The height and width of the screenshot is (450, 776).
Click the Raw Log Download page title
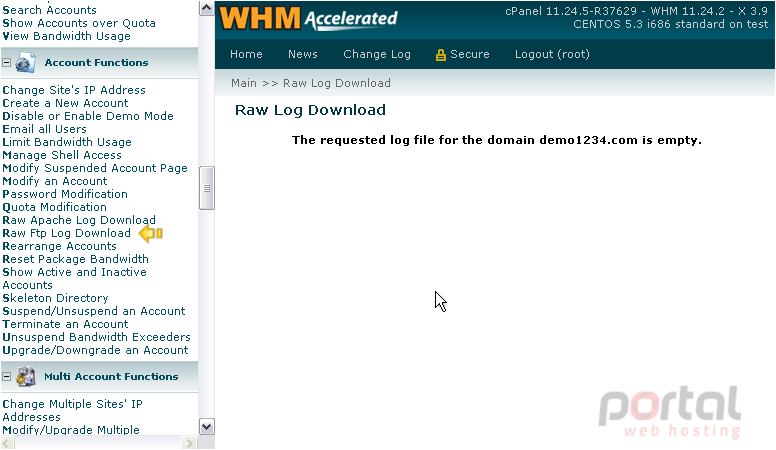pos(310,110)
